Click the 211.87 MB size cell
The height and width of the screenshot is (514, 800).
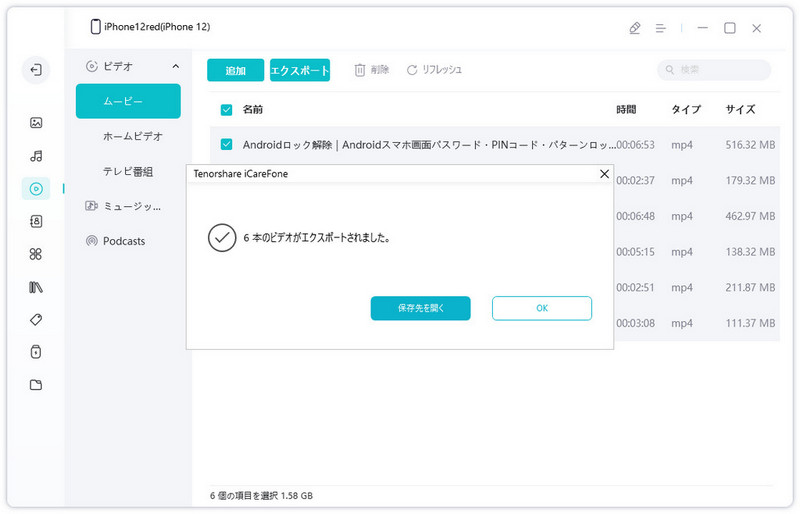click(750, 288)
